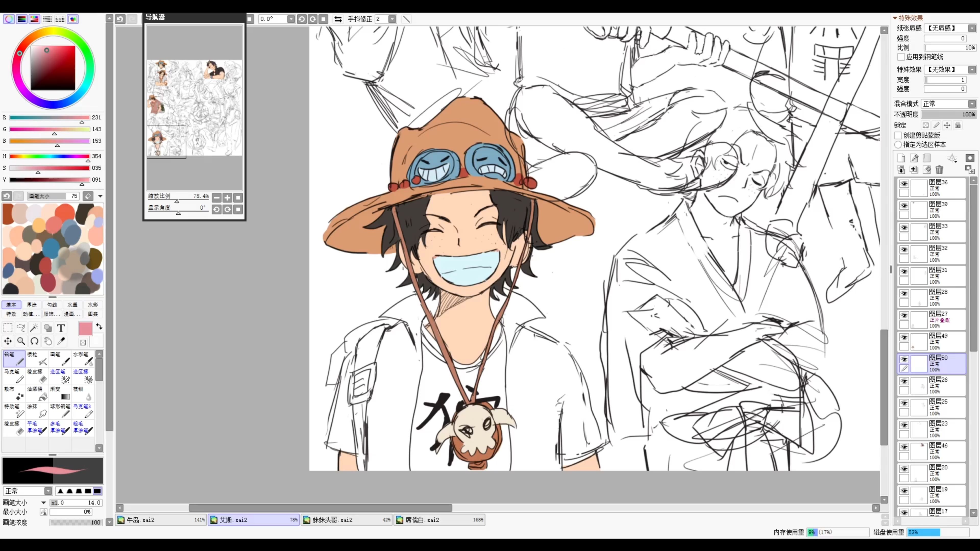Open the 水彩 brush group tab
Screen dimensions: 980x551
(93, 305)
